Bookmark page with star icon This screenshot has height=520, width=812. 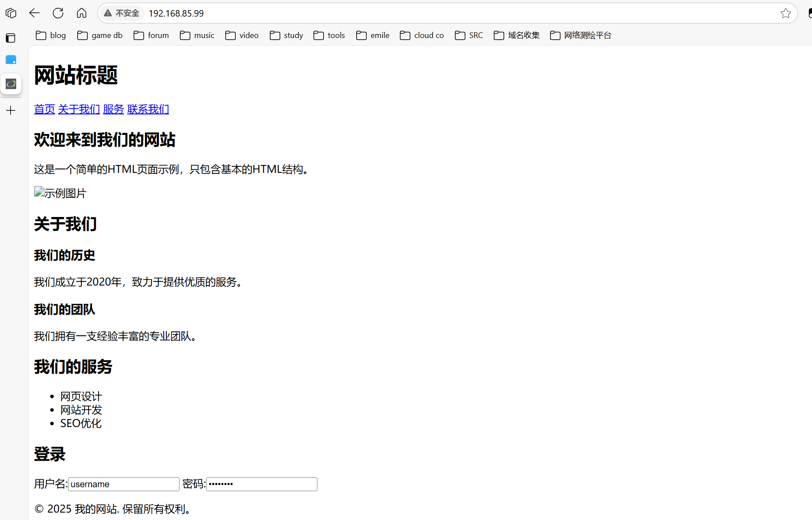click(785, 13)
